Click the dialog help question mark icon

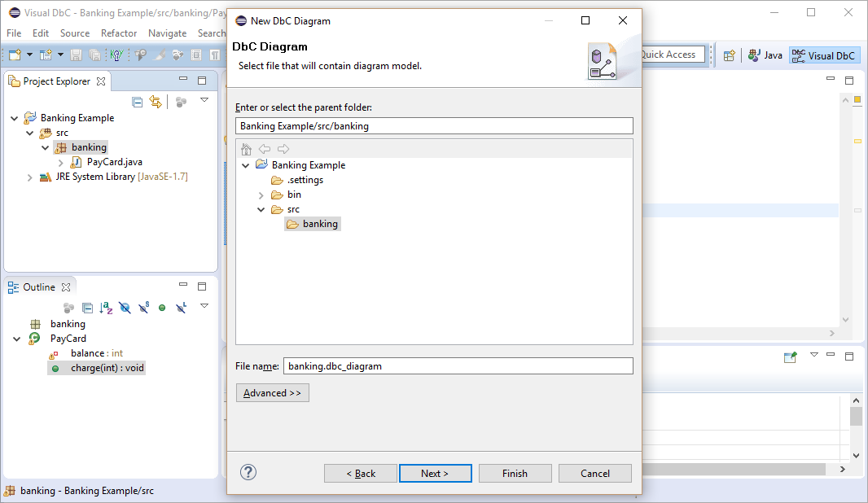coord(248,472)
